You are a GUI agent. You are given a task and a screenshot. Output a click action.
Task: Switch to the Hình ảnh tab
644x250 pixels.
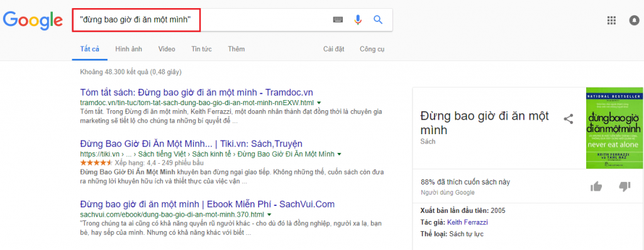click(128, 49)
